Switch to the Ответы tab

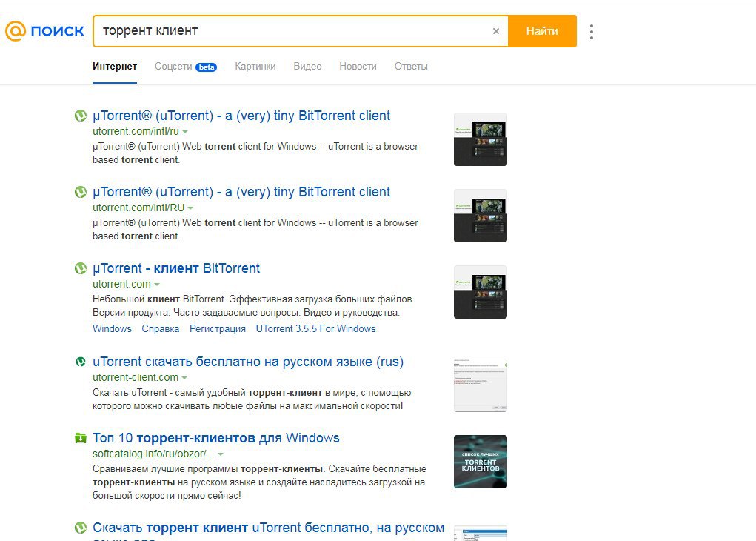[x=411, y=67]
